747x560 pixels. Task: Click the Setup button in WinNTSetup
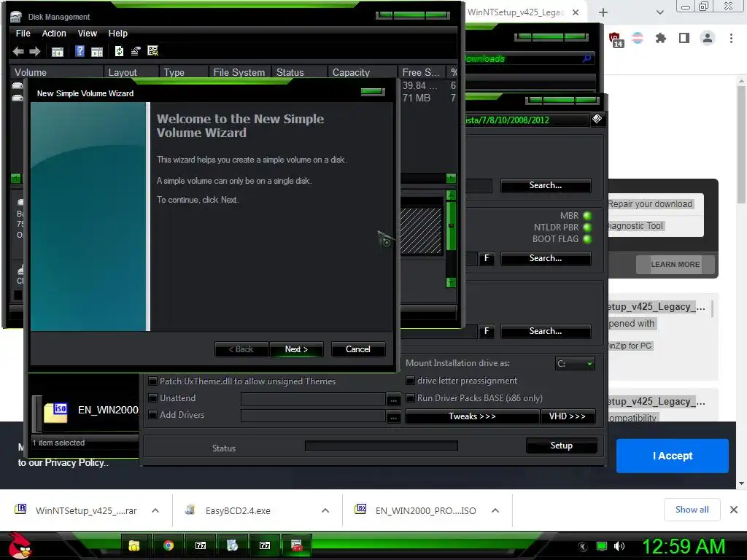tap(561, 446)
